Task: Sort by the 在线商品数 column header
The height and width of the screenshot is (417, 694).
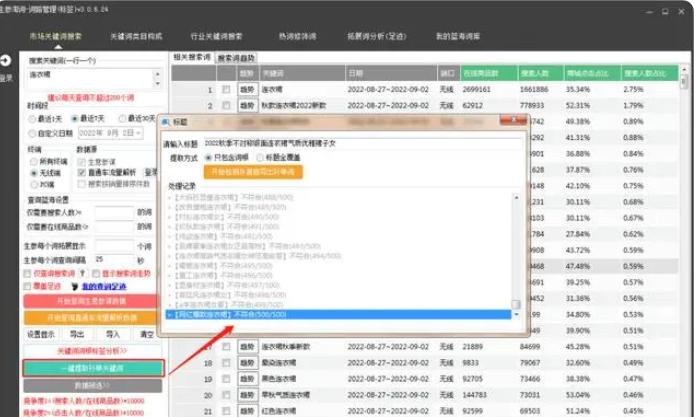Action: [489, 73]
